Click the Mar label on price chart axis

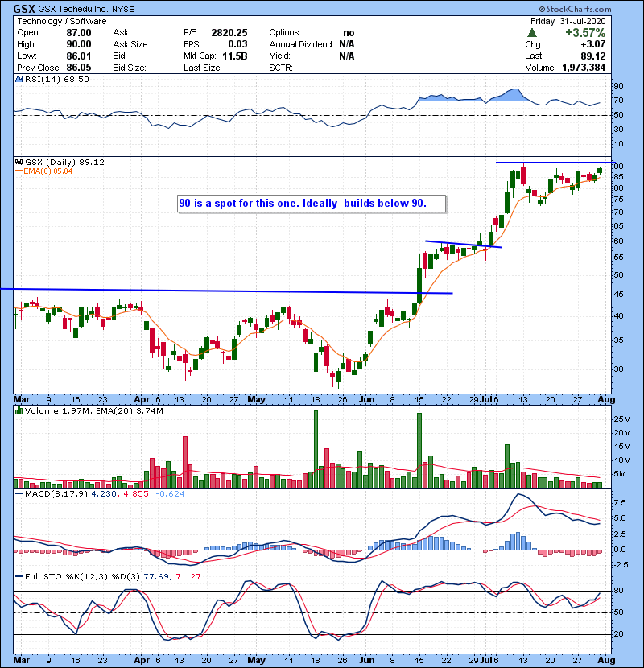click(x=22, y=400)
